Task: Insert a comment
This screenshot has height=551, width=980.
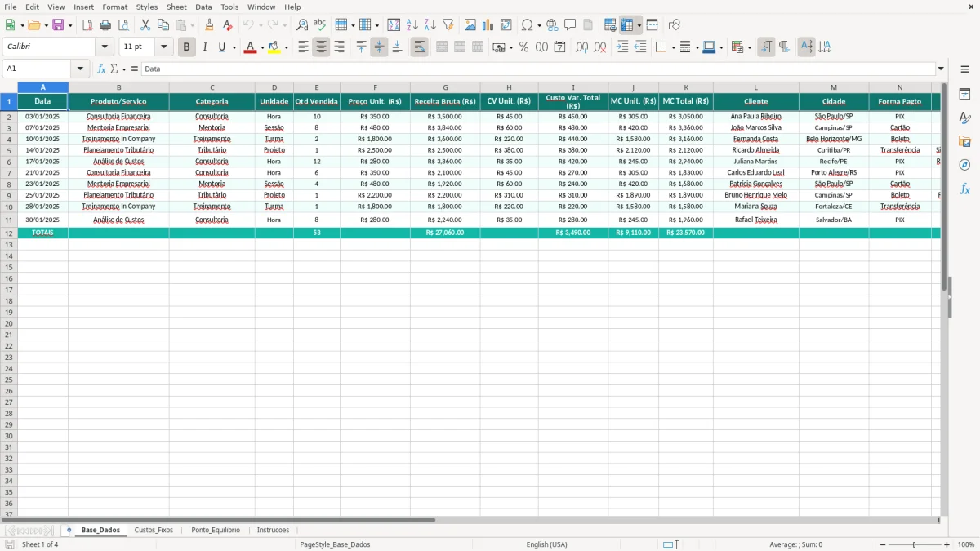Action: point(570,25)
